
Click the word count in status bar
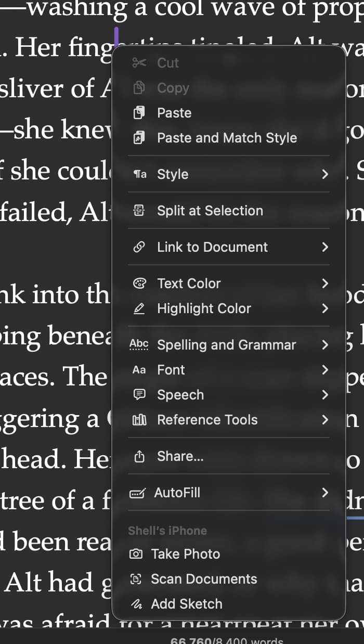click(227, 640)
